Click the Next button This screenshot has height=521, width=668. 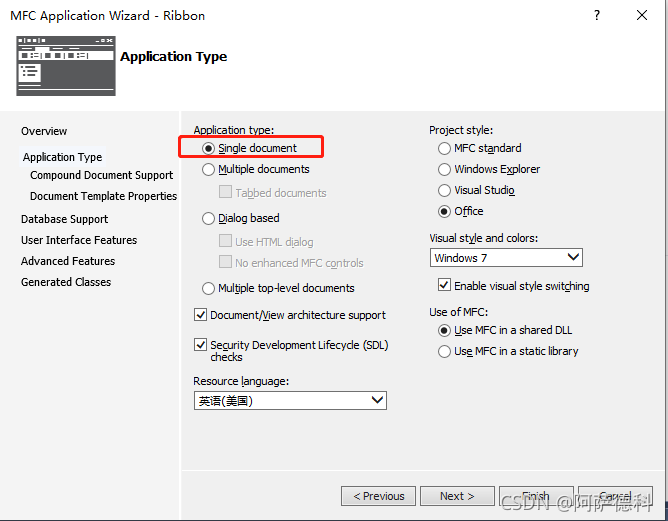point(457,496)
